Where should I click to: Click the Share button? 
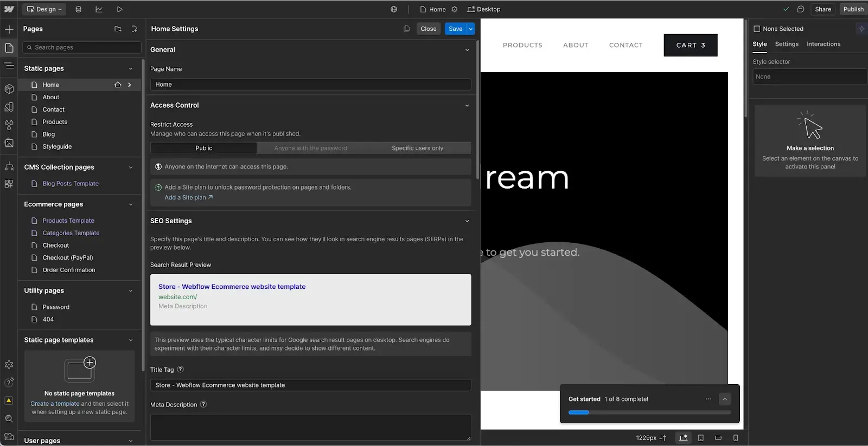tap(822, 9)
